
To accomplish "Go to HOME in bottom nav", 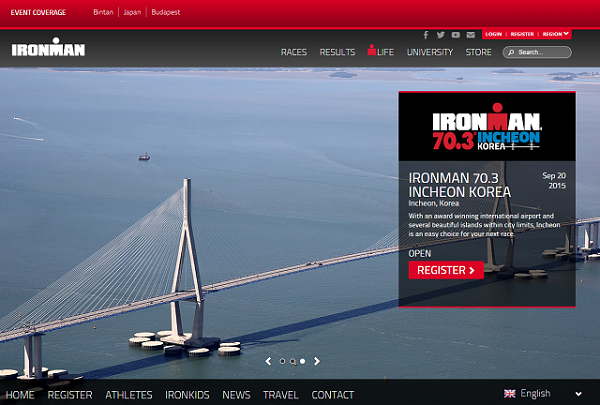I will click(20, 395).
